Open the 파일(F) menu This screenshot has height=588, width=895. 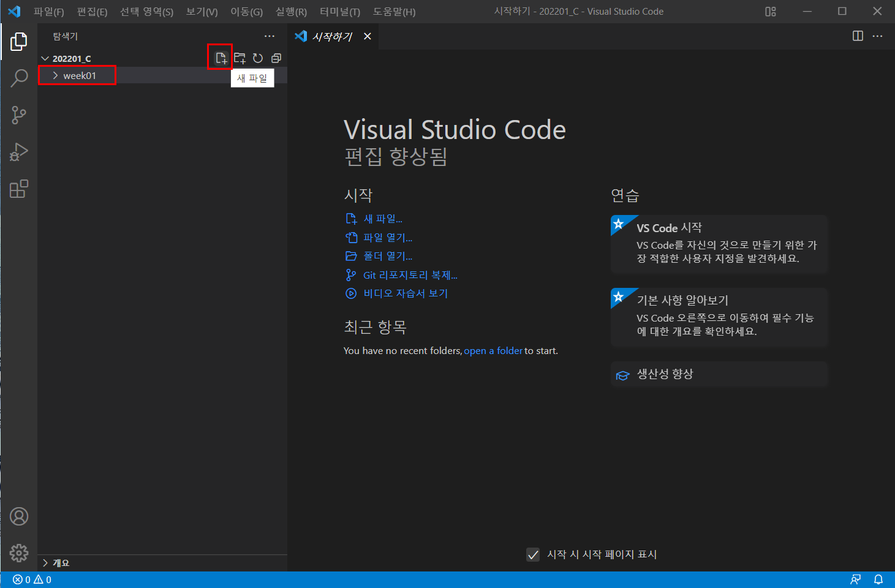tap(49, 12)
